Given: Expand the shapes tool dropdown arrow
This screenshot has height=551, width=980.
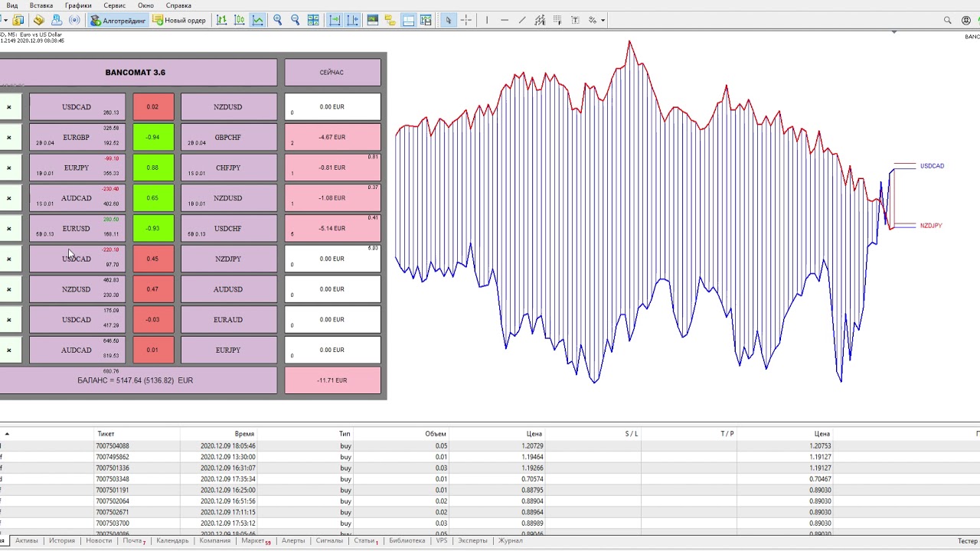Looking at the screenshot, I should pos(603,21).
